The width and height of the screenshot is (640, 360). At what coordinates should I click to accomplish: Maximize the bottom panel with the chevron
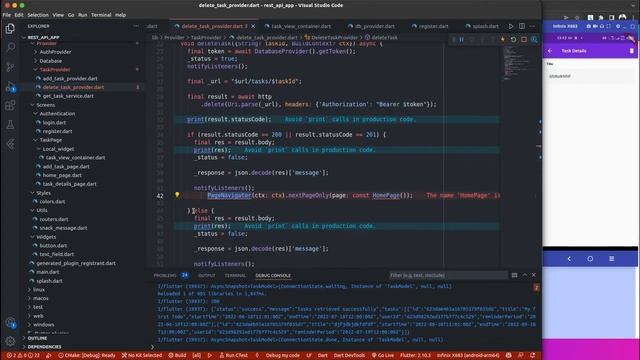point(524,275)
